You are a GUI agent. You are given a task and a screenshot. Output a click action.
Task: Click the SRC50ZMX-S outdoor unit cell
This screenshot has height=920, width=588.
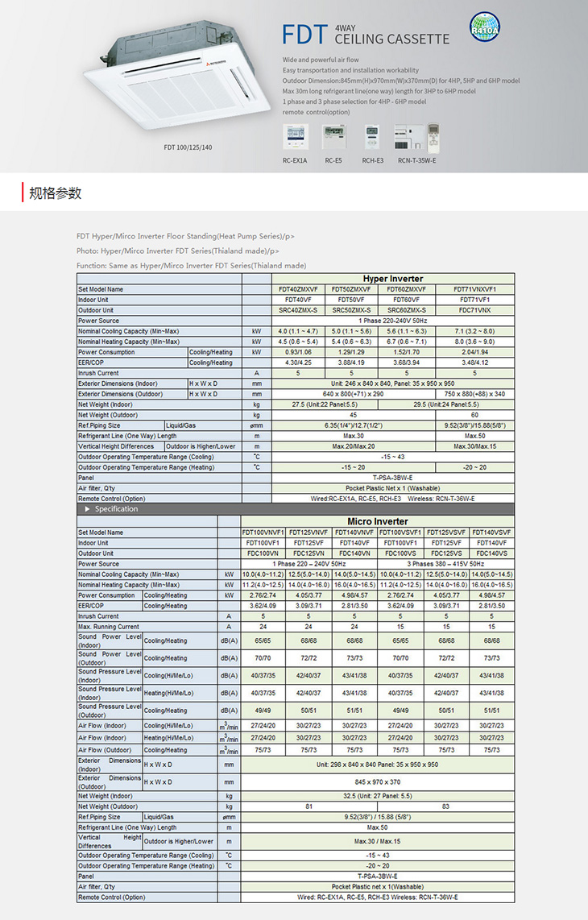tap(351, 310)
